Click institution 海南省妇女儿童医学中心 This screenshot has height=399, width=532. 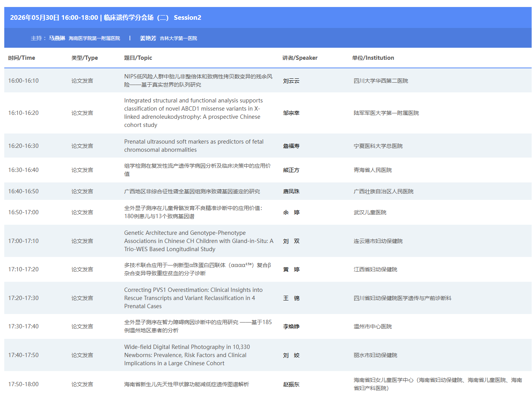tap(438, 384)
